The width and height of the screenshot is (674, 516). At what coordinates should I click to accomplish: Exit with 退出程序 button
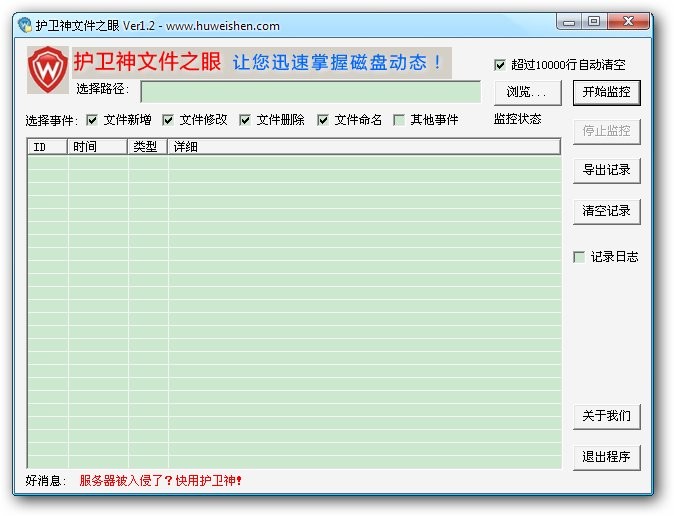tap(607, 458)
